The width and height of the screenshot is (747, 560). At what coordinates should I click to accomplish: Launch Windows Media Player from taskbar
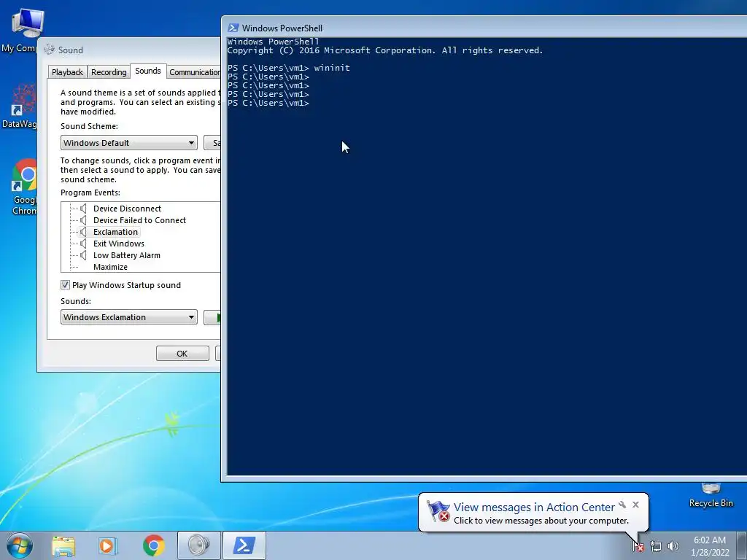(108, 545)
